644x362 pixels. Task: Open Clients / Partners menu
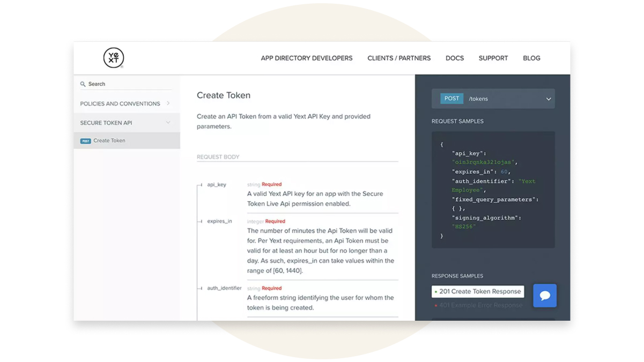click(399, 58)
